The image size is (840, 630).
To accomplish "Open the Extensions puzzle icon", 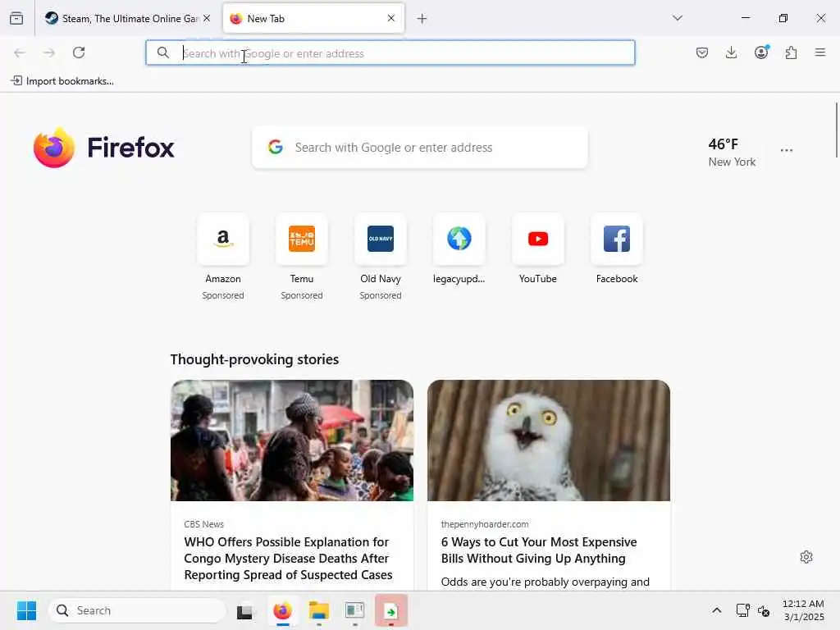I will coord(791,52).
